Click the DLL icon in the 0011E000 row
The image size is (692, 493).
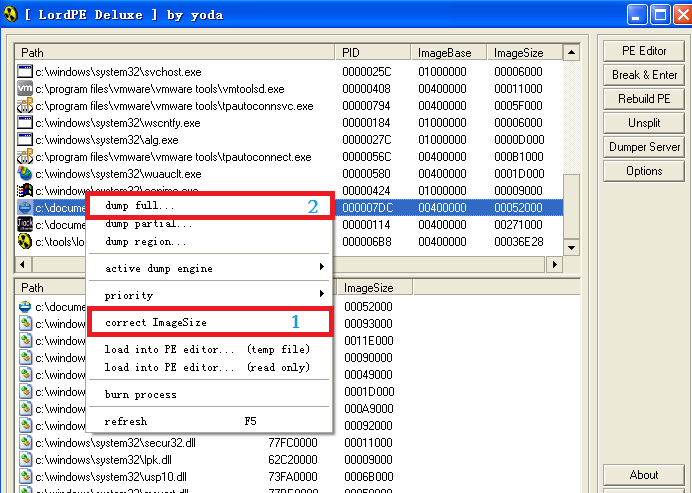[26, 340]
